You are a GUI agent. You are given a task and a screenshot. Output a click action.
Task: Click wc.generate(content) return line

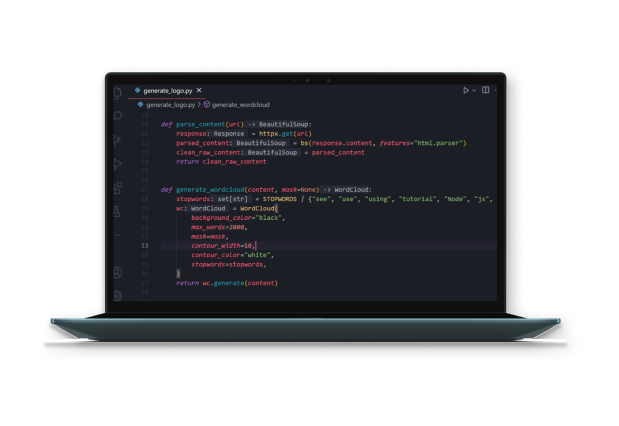click(227, 283)
